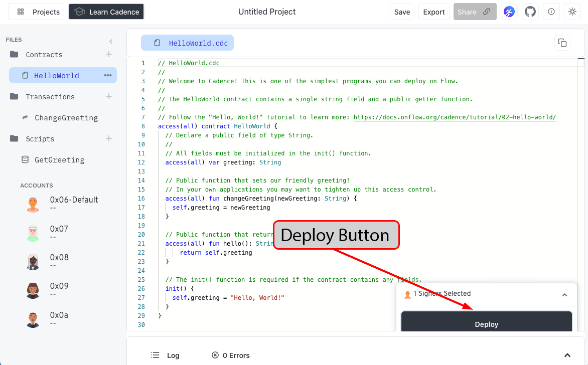Image resolution: width=588 pixels, height=365 pixels.
Task: Collapse the Files sidebar
Action: click(111, 42)
